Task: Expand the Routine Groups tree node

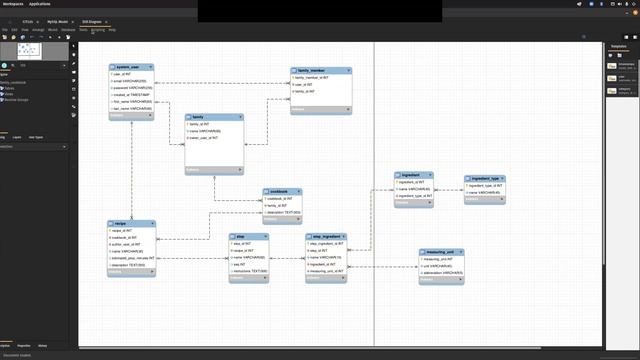Action: click(x=2, y=100)
